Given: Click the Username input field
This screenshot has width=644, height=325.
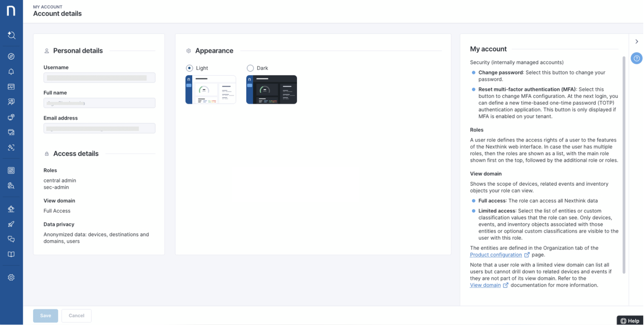Looking at the screenshot, I should [99, 78].
